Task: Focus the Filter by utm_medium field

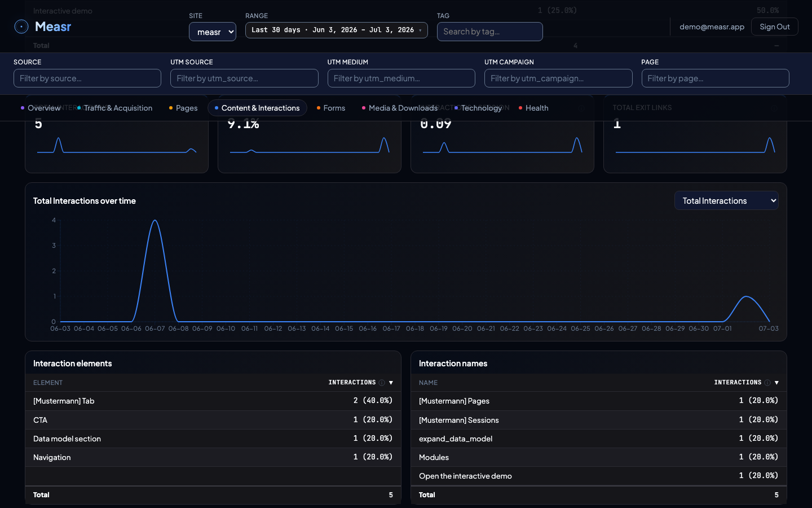Action: [x=401, y=78]
